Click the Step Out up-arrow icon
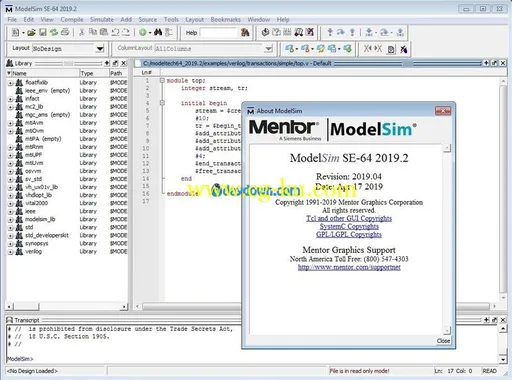This screenshot has width=512, height=380. (x=352, y=32)
